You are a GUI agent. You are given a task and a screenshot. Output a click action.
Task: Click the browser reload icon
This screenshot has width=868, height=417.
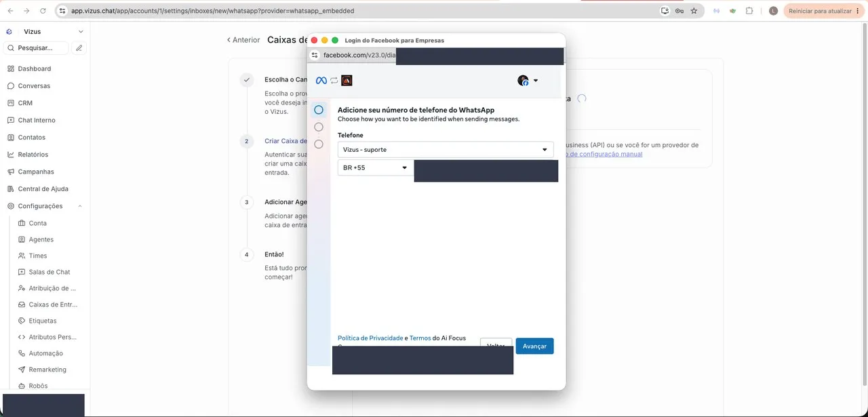[x=43, y=11]
